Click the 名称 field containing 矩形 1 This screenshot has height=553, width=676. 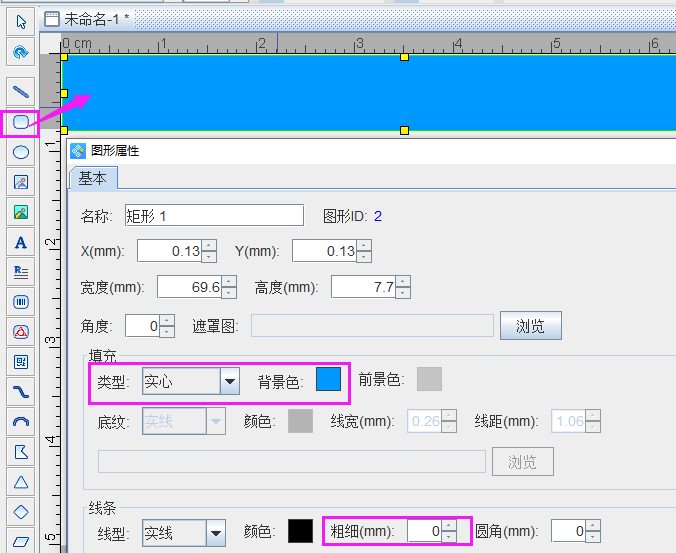(x=214, y=216)
